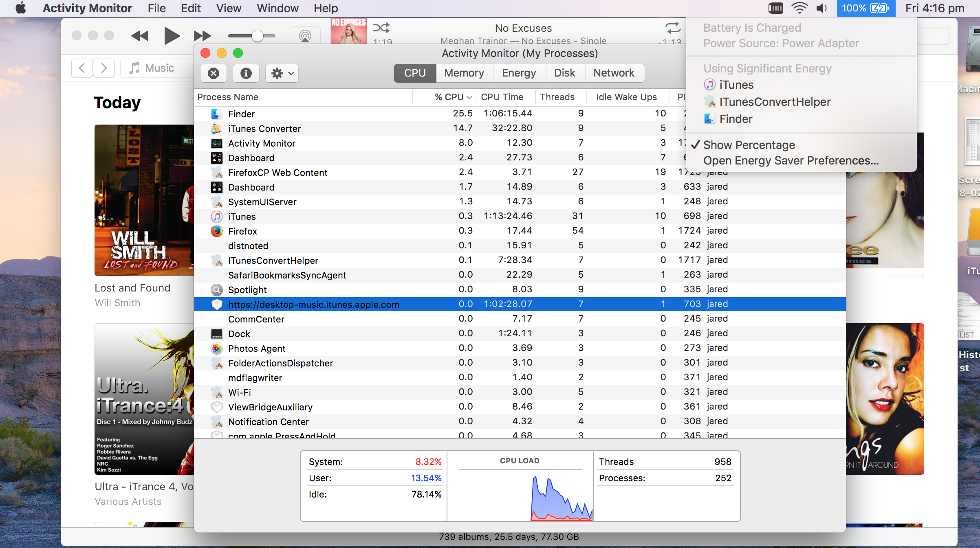
Task: Toggle Show Percentage in battery menu
Action: click(802, 145)
